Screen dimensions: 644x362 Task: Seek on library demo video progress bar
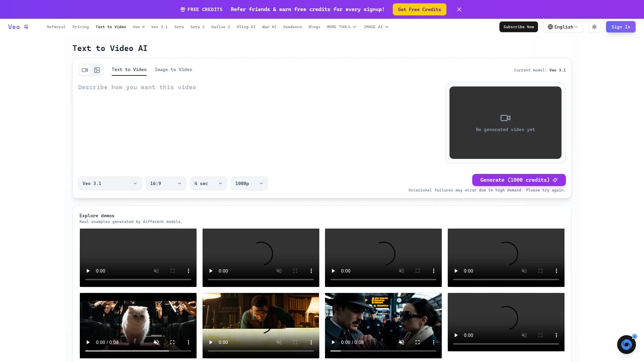[x=261, y=351]
